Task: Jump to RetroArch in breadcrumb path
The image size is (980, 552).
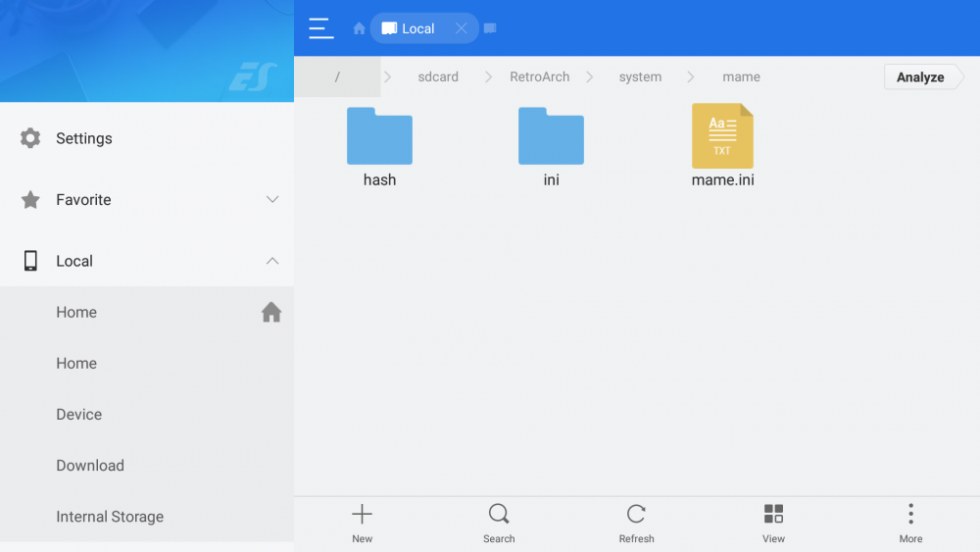Action: [539, 77]
